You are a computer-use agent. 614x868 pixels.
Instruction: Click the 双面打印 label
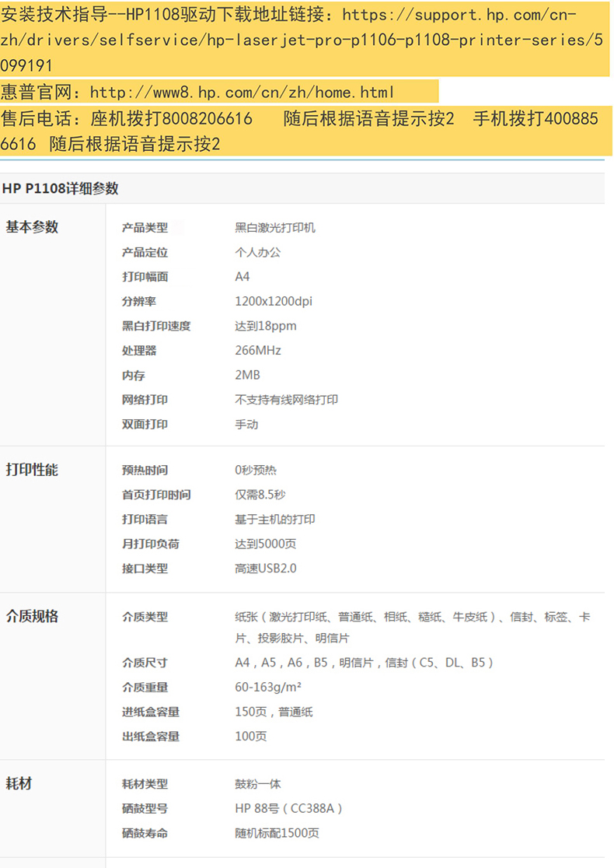(145, 424)
